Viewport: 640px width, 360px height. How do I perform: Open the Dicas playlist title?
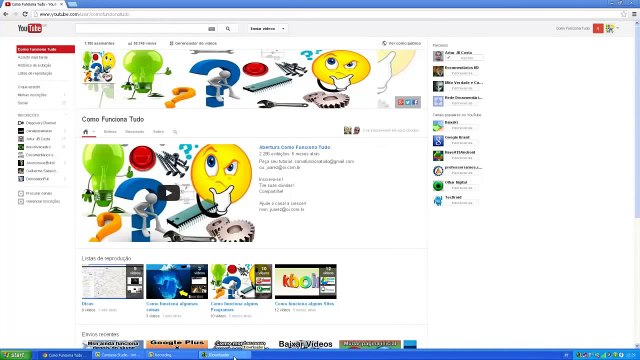point(87,304)
